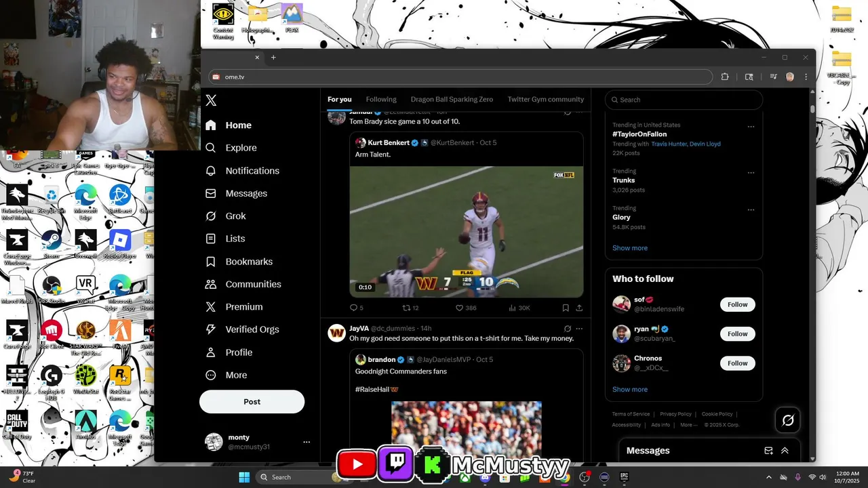Open options dots for Trunks trend
Viewport: 868px width, 488px height.
tap(751, 173)
